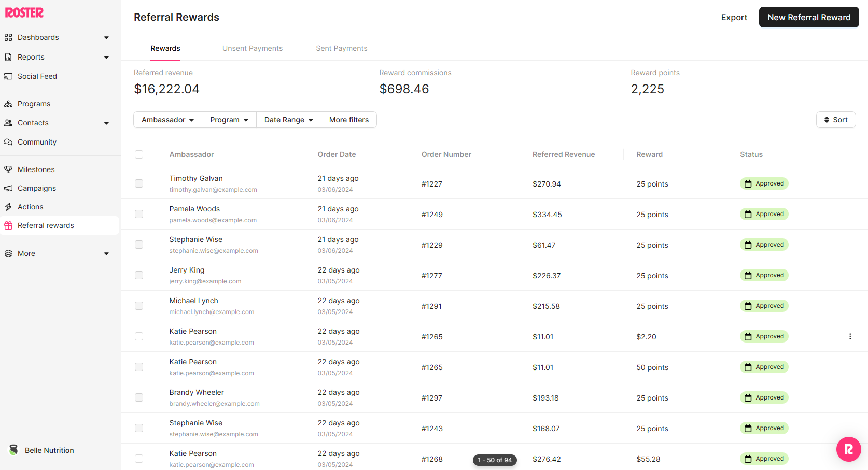
Task: Click the Community chat icon in the sidebar
Action: [x=8, y=142]
